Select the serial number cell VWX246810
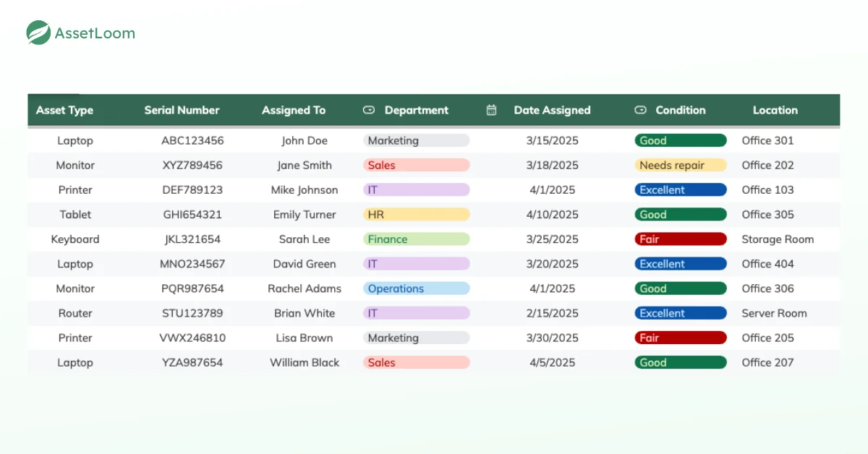868x454 pixels. pyautogui.click(x=192, y=338)
